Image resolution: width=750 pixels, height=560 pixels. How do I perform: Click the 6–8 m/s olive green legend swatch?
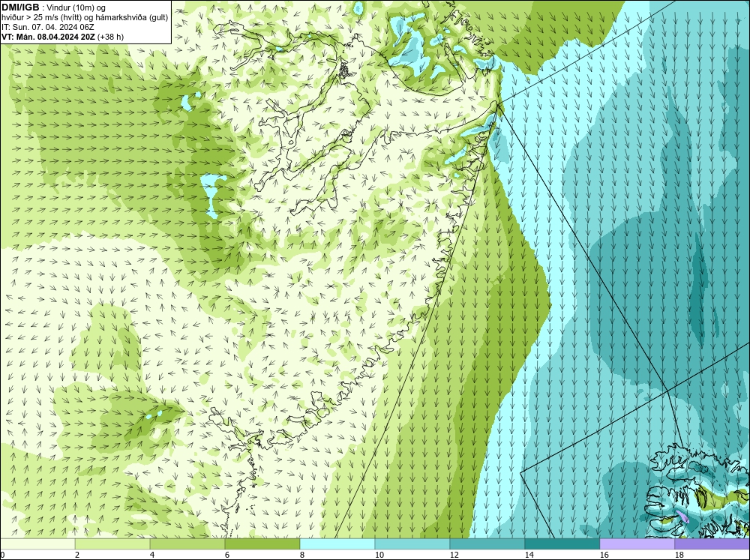pos(262,544)
